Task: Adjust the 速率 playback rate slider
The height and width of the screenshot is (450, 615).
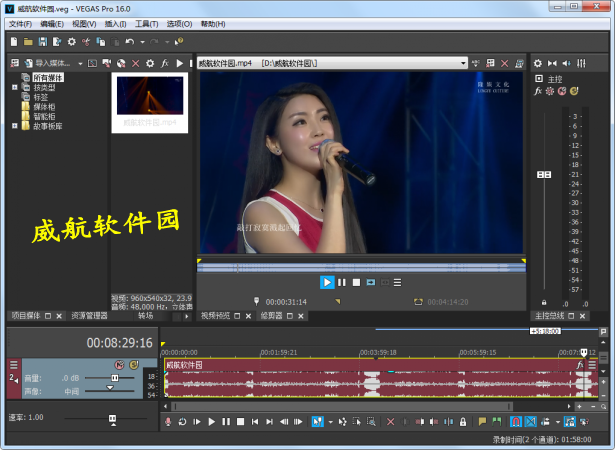Action: (112, 419)
